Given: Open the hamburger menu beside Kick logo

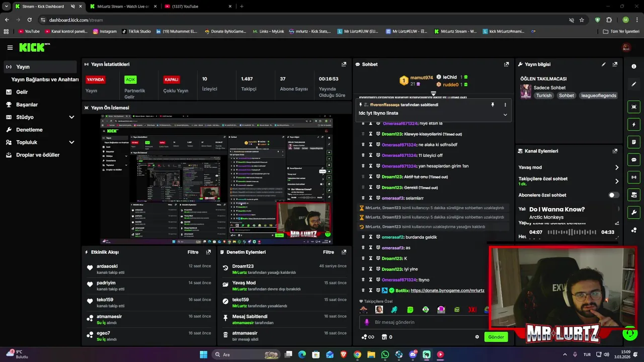Looking at the screenshot, I should point(10,48).
